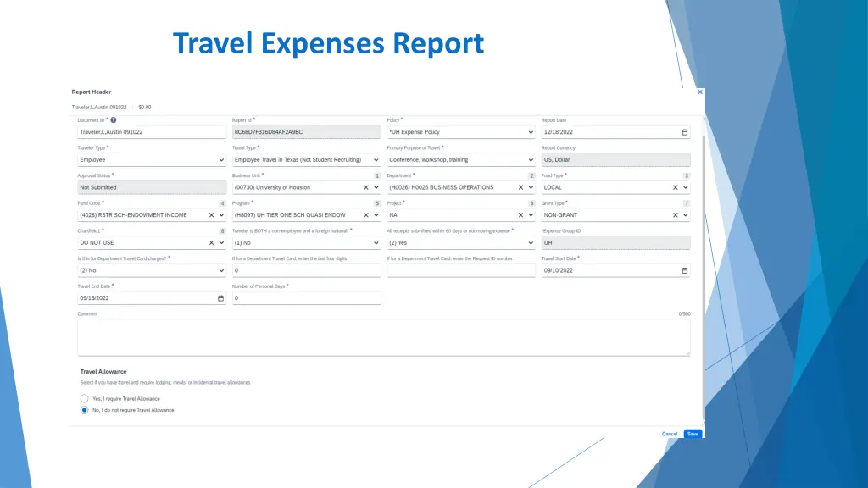Click the Travel Card Request ID number field
This screenshot has height=488, width=868.
coord(460,270)
